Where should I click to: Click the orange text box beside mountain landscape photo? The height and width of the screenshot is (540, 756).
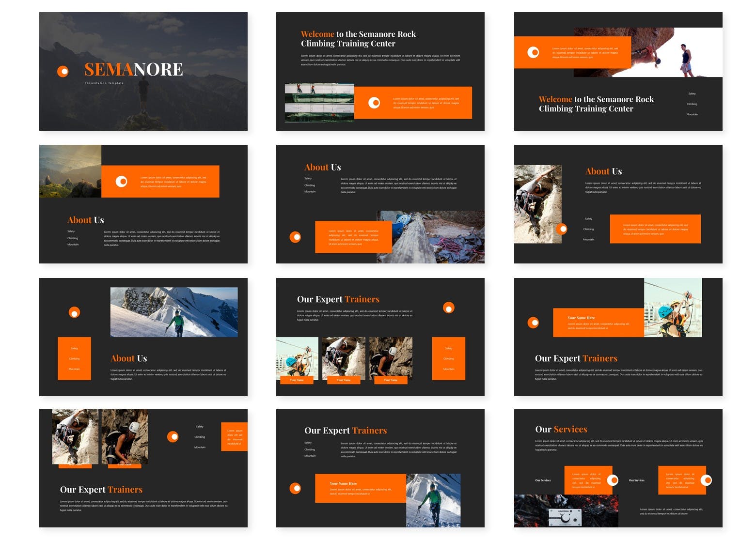click(x=160, y=181)
